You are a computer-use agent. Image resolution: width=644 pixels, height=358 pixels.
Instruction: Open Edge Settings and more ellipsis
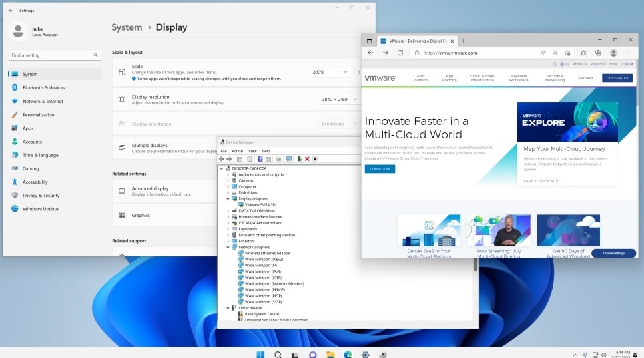click(629, 53)
